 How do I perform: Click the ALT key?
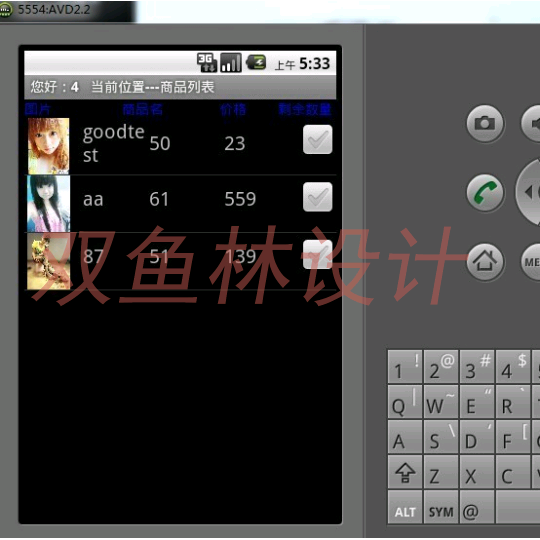click(405, 507)
